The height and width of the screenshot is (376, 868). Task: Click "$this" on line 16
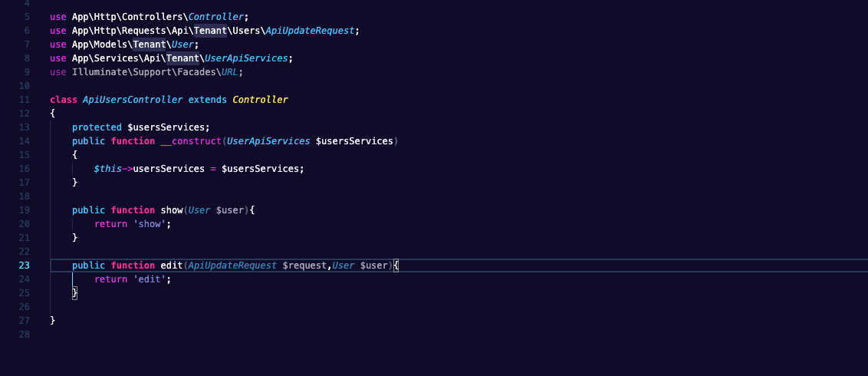pos(108,169)
